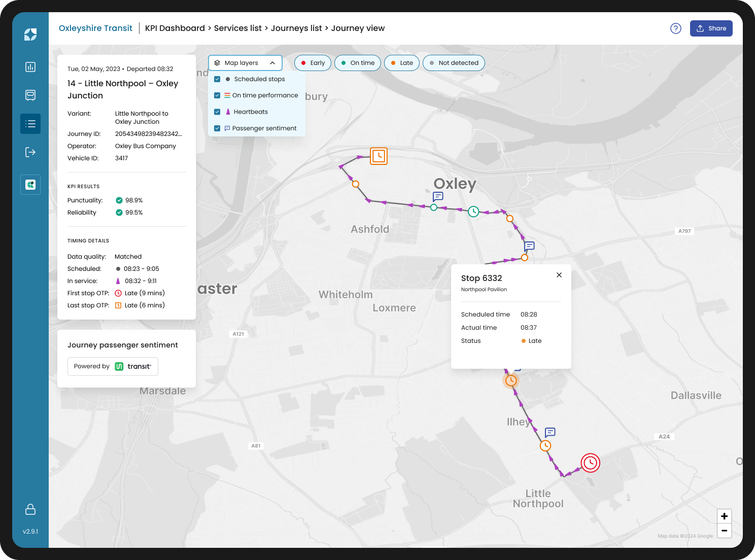Toggle the Heartbeats layer checkbox
Viewport: 755px width, 560px height.
click(x=217, y=112)
